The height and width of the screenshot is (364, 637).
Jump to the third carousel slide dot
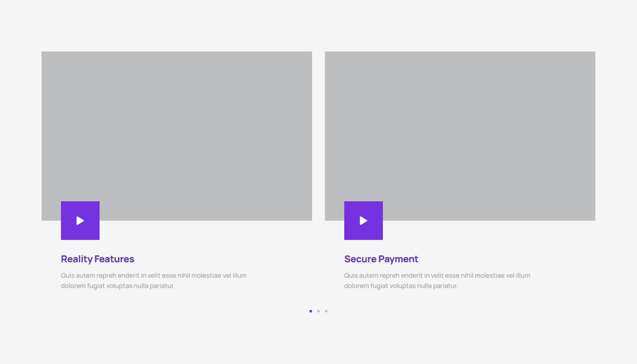coord(326,311)
